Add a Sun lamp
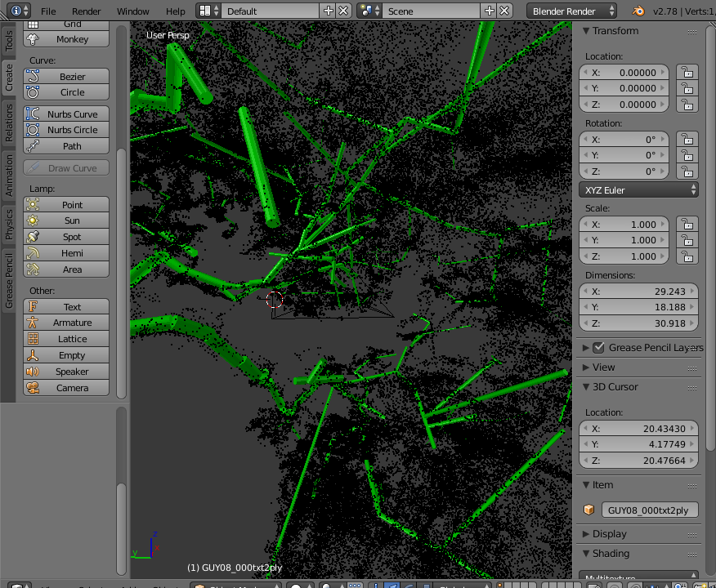Screen dimensions: 716x588 coord(66,220)
